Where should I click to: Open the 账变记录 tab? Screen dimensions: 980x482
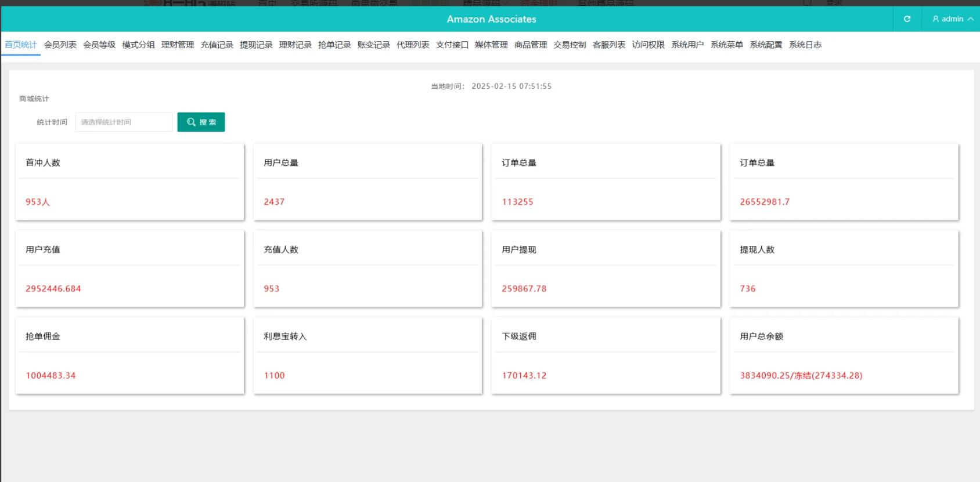click(374, 45)
